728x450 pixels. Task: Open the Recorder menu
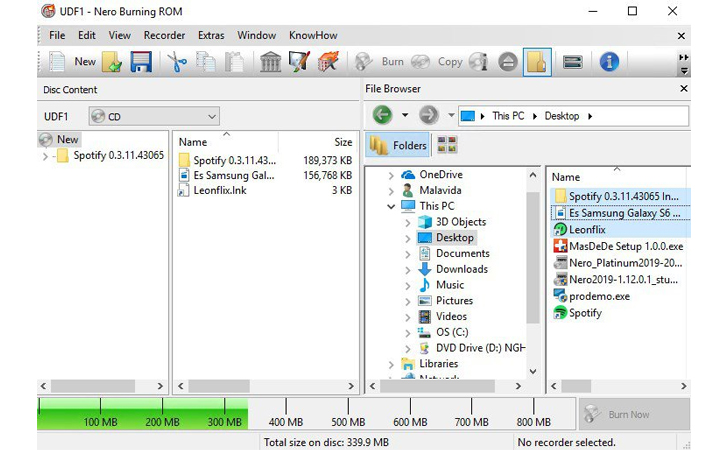tap(164, 35)
